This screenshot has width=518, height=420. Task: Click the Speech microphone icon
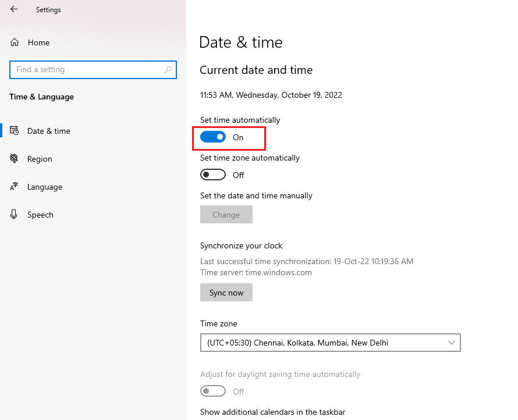[15, 215]
